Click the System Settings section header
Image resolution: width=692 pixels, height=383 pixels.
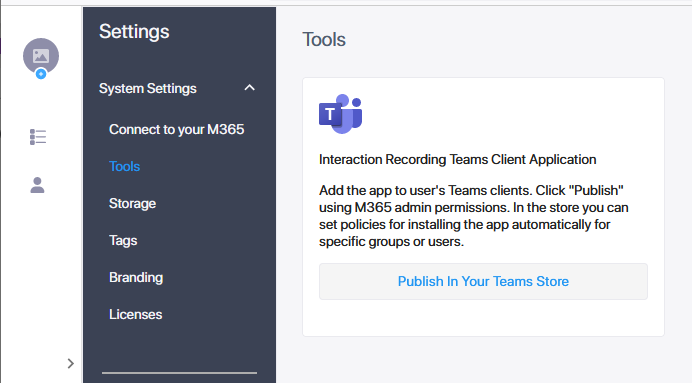148,88
